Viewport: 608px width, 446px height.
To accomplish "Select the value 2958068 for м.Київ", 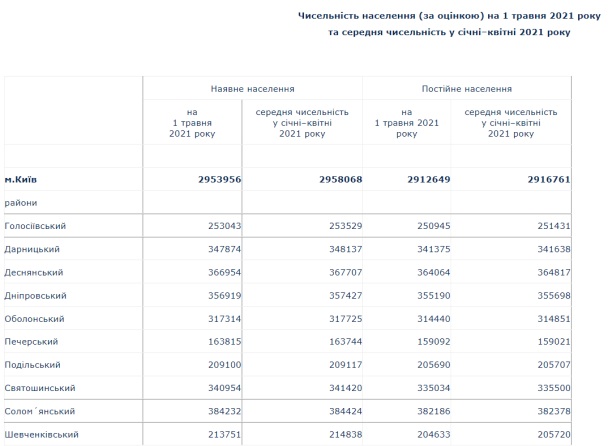I will (340, 180).
